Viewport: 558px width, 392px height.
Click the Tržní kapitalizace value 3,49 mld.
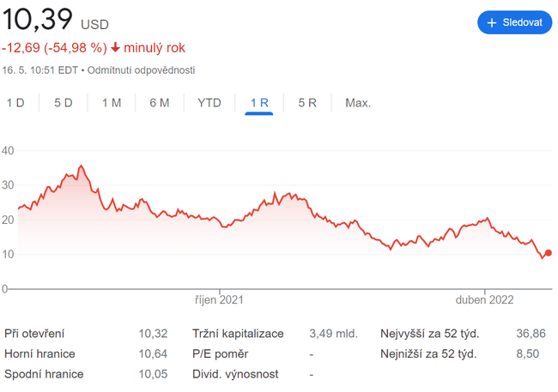point(333,333)
